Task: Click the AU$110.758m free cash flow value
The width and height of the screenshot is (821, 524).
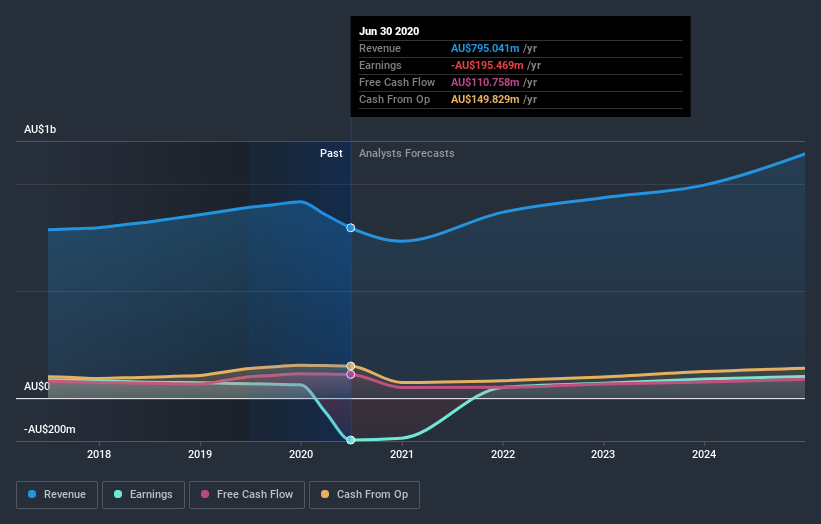Action: [485, 82]
